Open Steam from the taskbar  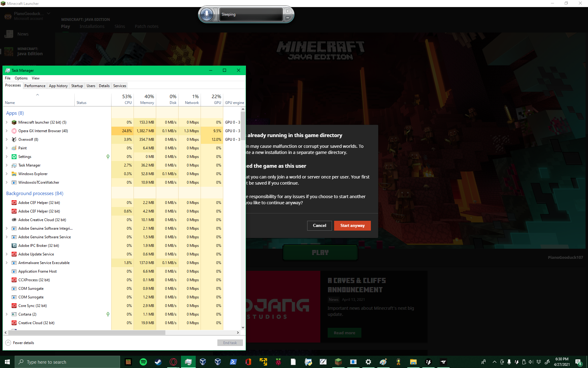[158, 362]
